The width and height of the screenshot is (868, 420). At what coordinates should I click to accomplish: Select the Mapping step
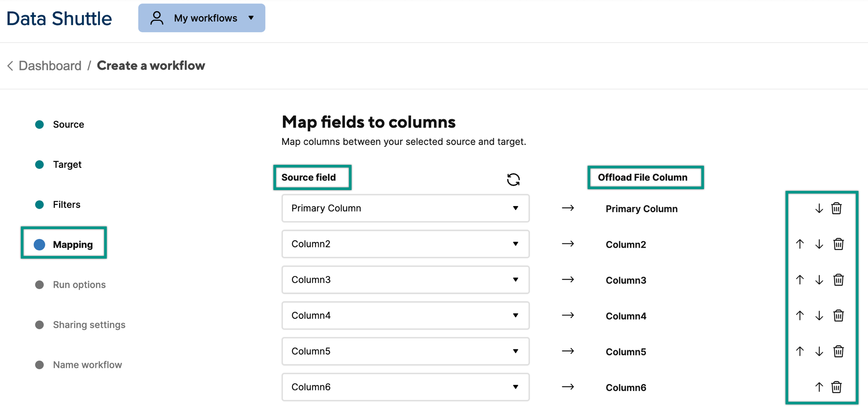(x=64, y=244)
